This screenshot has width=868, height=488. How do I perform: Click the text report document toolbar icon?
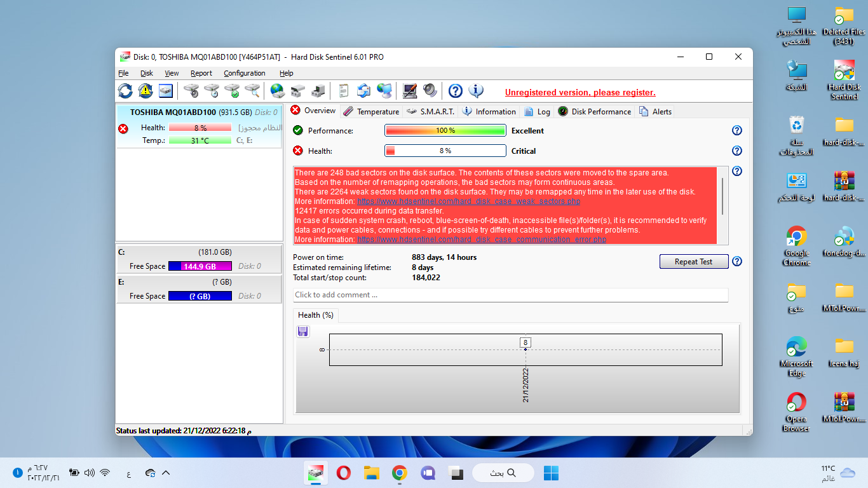pyautogui.click(x=344, y=91)
